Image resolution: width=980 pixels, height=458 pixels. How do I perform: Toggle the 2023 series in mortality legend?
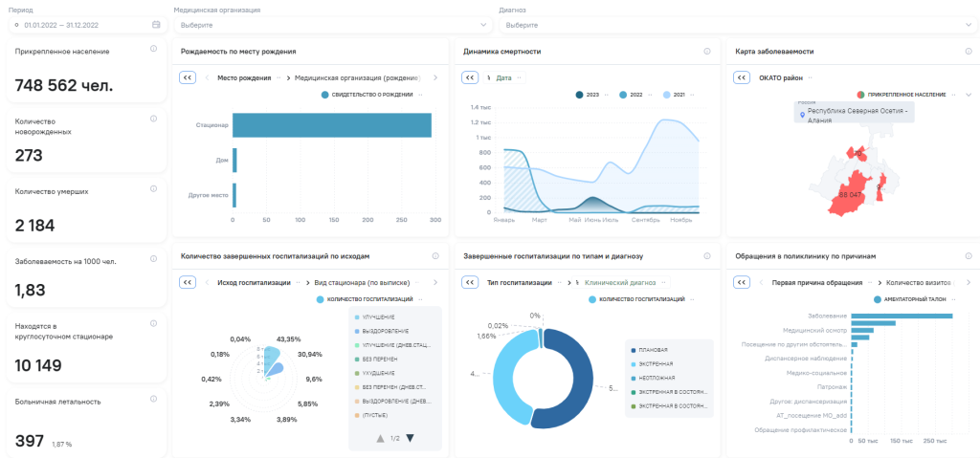click(587, 95)
